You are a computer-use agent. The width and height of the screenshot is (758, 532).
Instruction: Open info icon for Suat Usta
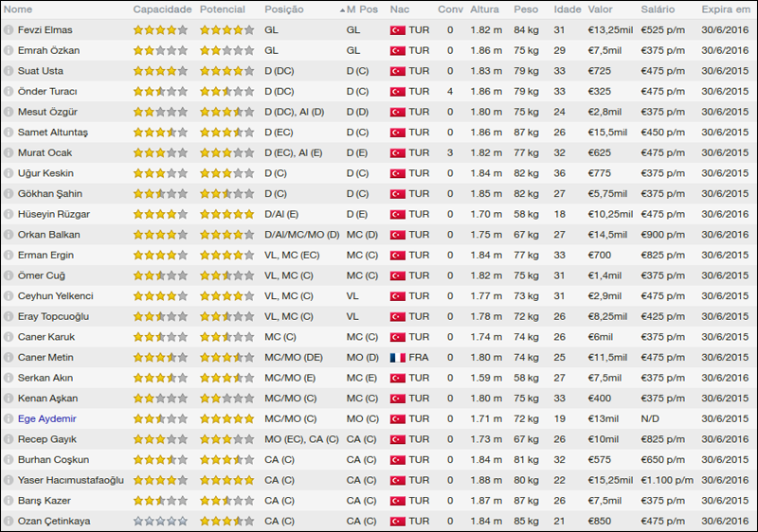pos(8,71)
